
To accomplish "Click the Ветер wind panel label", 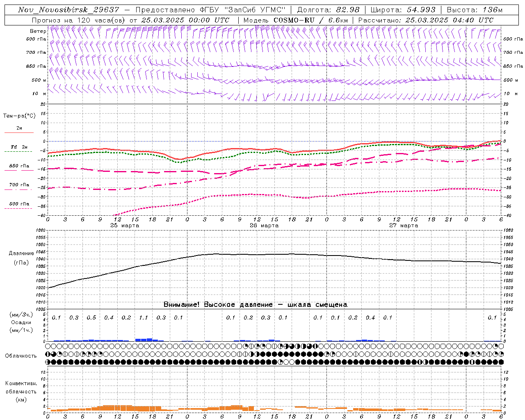I will click(x=38, y=31).
